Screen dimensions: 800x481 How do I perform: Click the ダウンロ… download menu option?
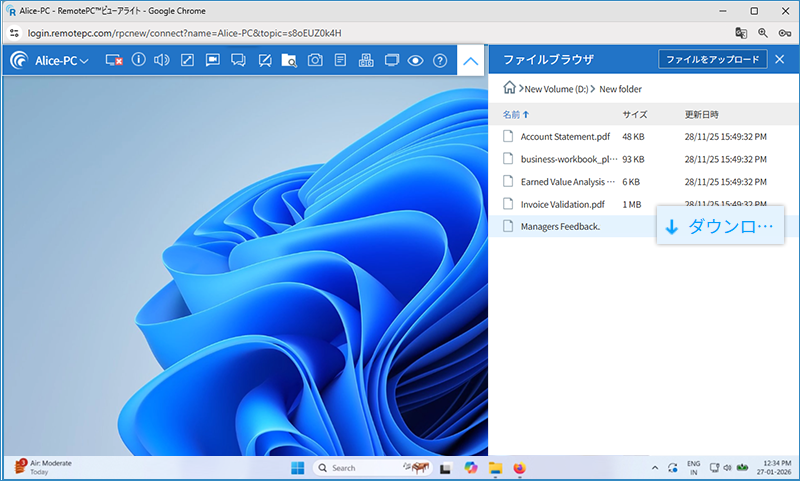[x=720, y=225]
